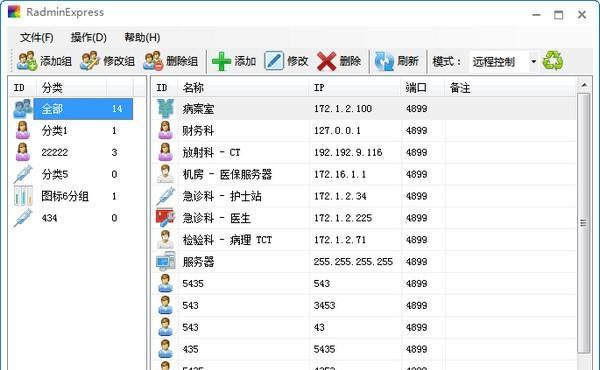Screen dimensions: 600x370
Task: Open the 文件(F) menu
Action: coord(37,37)
